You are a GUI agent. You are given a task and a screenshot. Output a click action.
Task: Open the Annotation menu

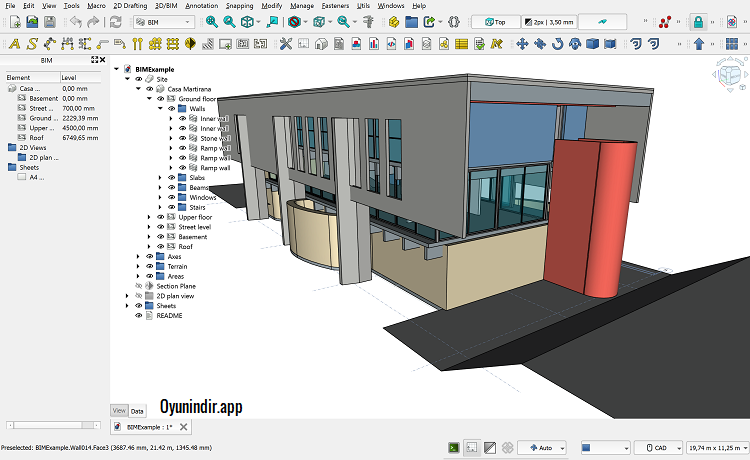coord(201,6)
